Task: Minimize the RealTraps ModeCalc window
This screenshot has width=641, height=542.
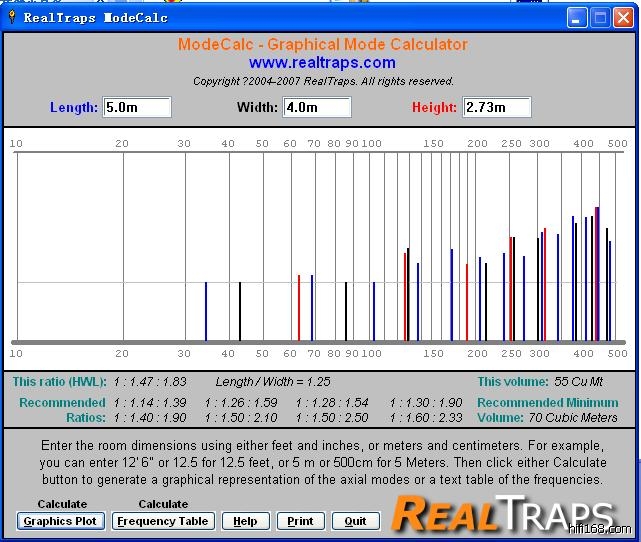Action: click(x=577, y=17)
